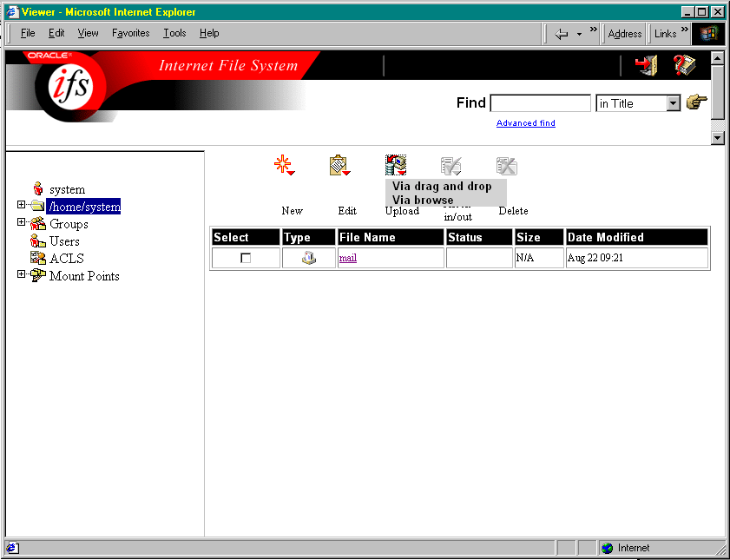This screenshot has width=730, height=560.
Task: Click the Delete icon in toolbar
Action: 507,166
